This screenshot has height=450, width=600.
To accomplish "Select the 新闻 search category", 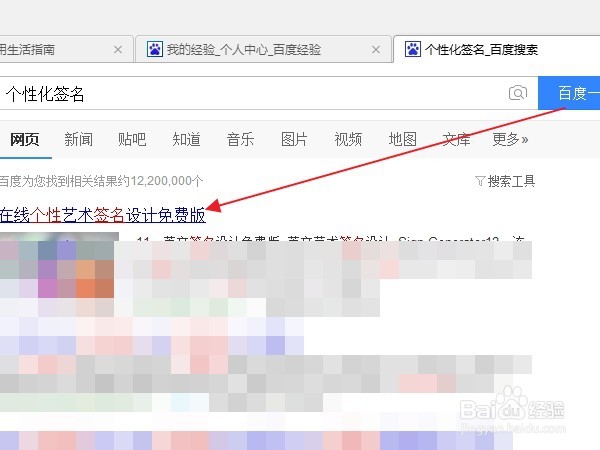I will pyautogui.click(x=78, y=139).
